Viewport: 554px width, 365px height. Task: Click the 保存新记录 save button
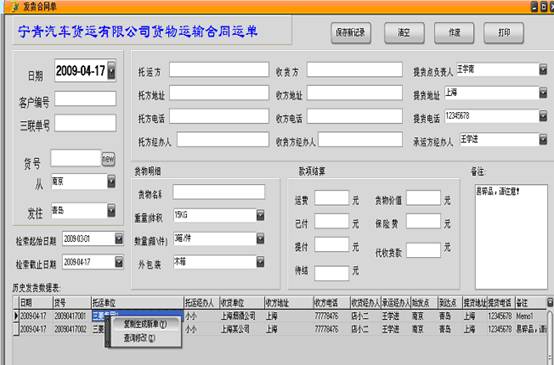pyautogui.click(x=351, y=33)
